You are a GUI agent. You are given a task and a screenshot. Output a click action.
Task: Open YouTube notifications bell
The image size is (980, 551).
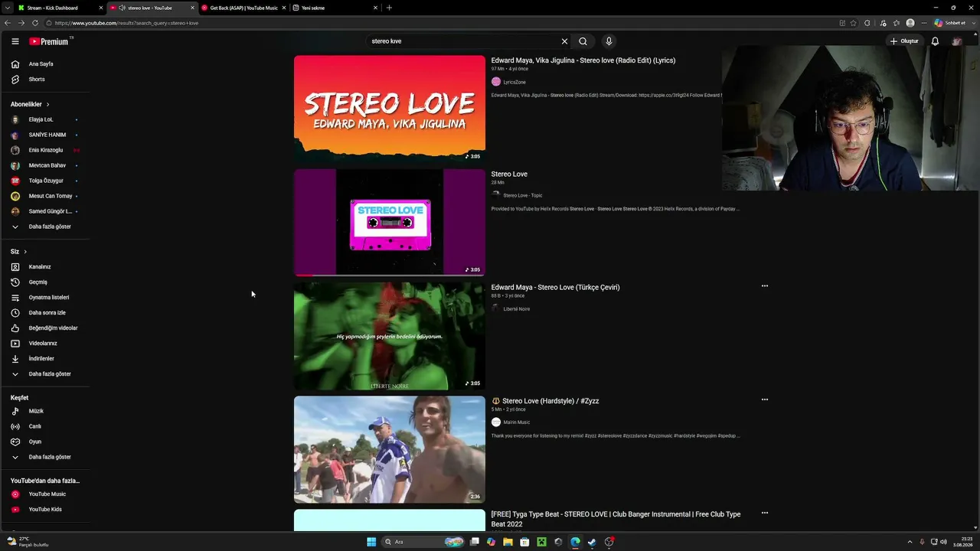coord(935,41)
